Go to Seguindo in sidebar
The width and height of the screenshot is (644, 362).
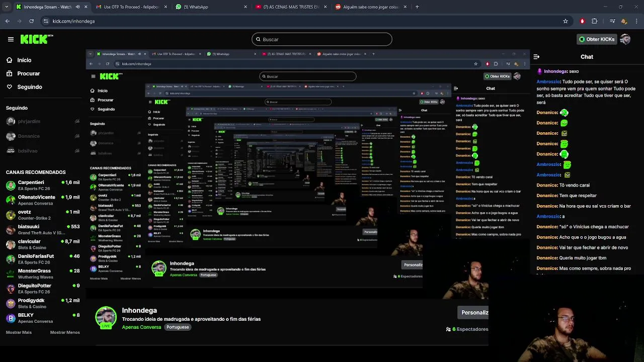pos(30,87)
